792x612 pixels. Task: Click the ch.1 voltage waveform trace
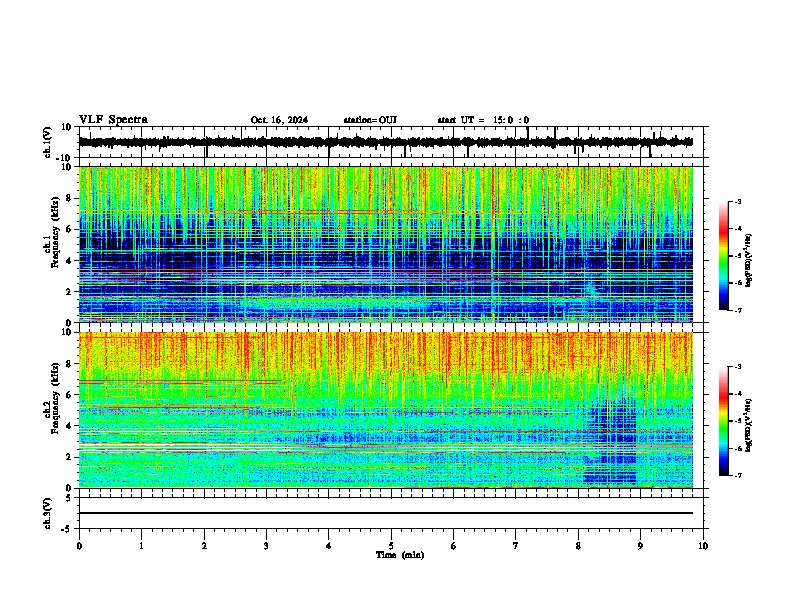click(385, 142)
